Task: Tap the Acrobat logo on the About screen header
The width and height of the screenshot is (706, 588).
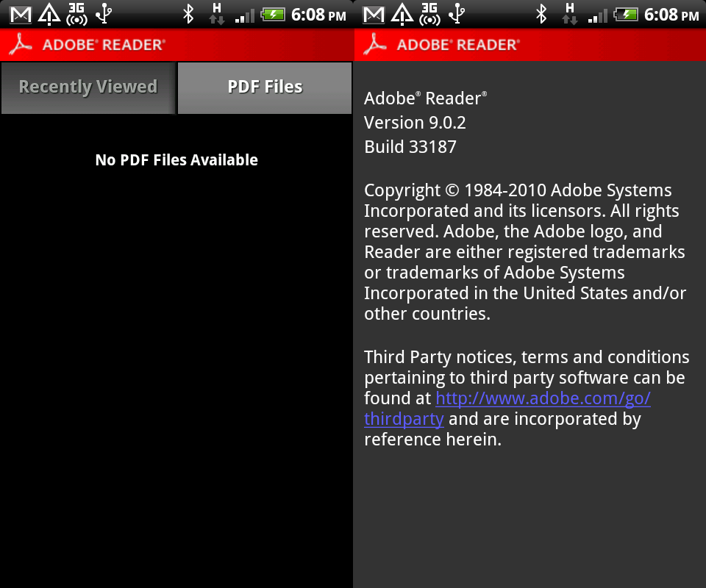Action: pos(375,45)
